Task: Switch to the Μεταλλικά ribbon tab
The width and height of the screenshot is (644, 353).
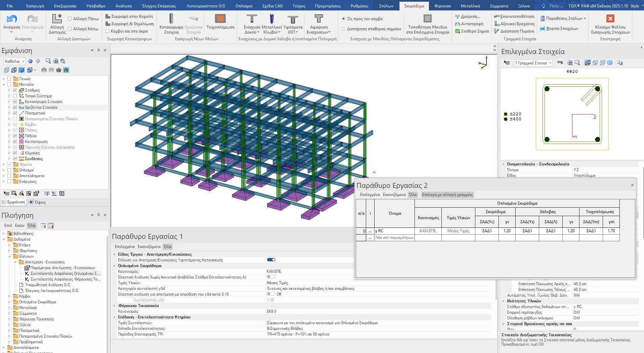Action: tap(470, 6)
